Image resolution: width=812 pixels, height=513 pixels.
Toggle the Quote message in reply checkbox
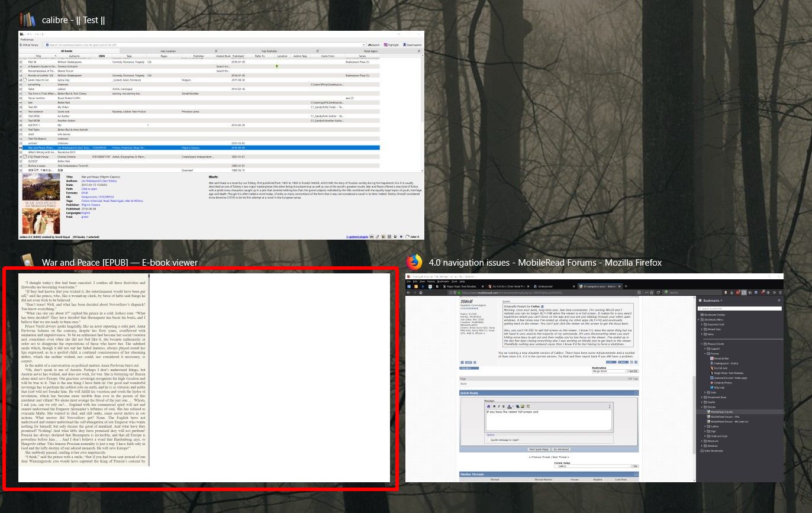[x=489, y=440]
